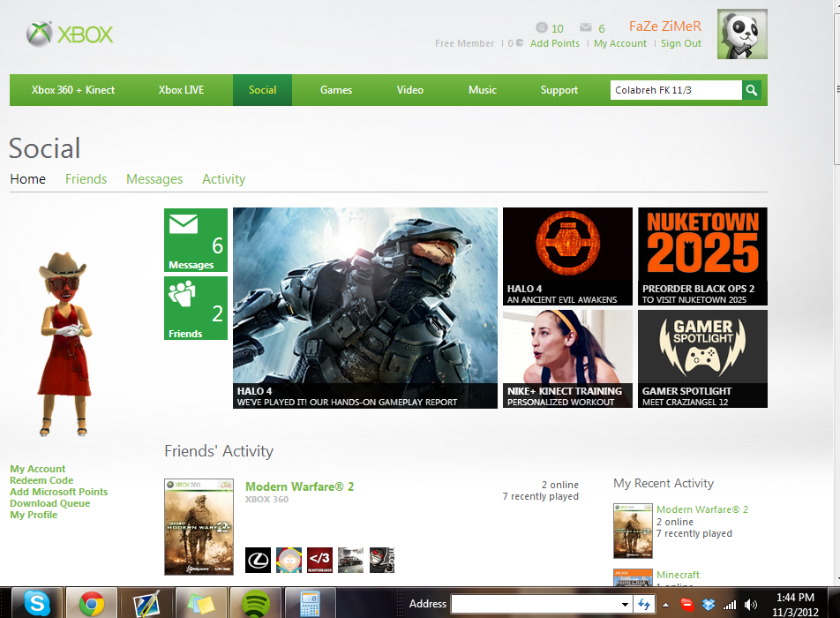Open the My Profile link
The image size is (840, 618).
click(34, 515)
